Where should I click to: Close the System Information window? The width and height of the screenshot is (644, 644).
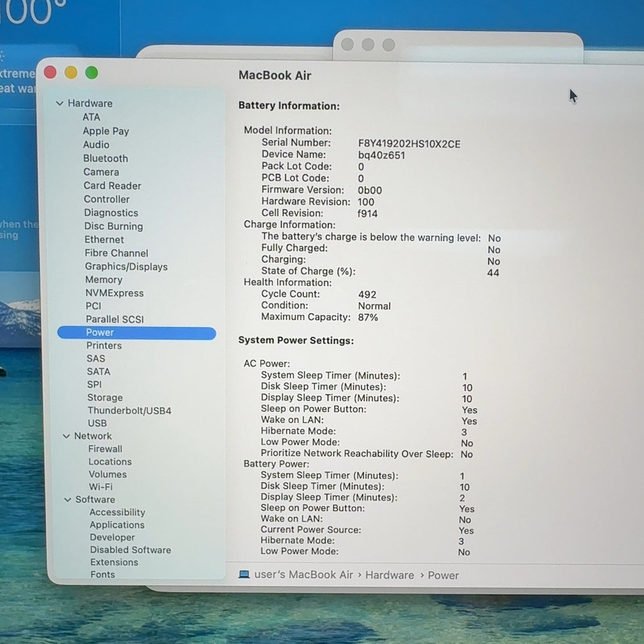(50, 72)
